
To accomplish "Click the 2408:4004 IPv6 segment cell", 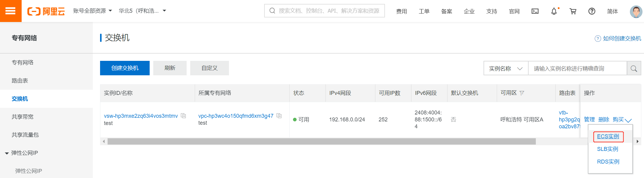I will [x=428, y=120].
